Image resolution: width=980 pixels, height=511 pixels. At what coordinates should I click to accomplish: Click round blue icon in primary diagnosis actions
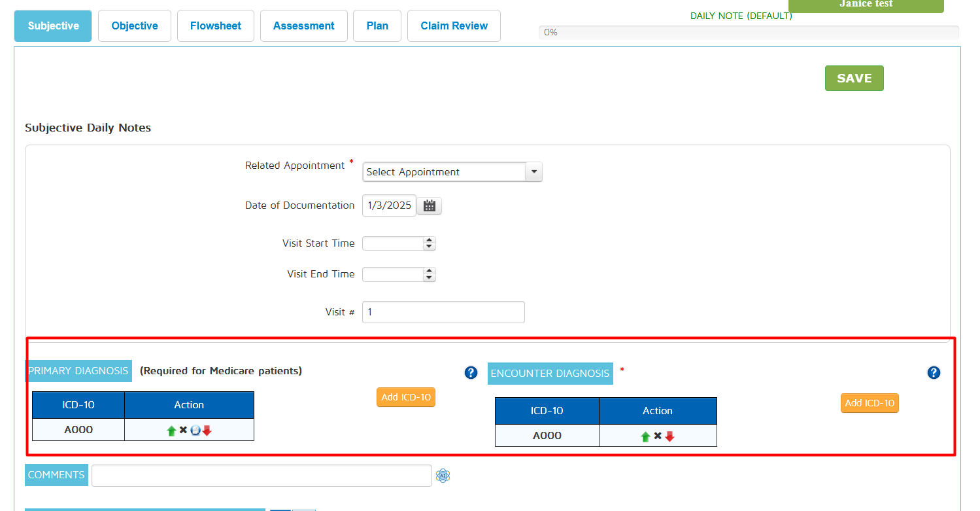[x=195, y=431]
